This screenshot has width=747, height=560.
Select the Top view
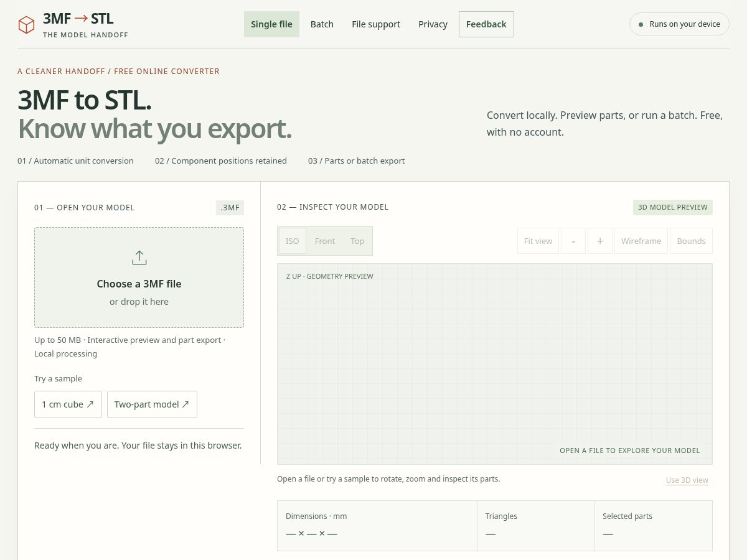pyautogui.click(x=357, y=241)
